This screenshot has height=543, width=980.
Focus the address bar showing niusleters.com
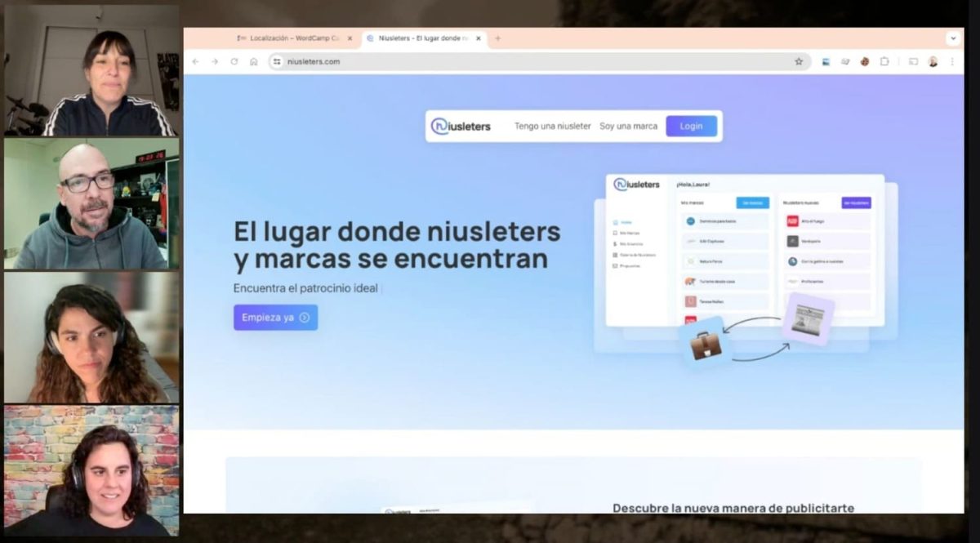(x=539, y=61)
